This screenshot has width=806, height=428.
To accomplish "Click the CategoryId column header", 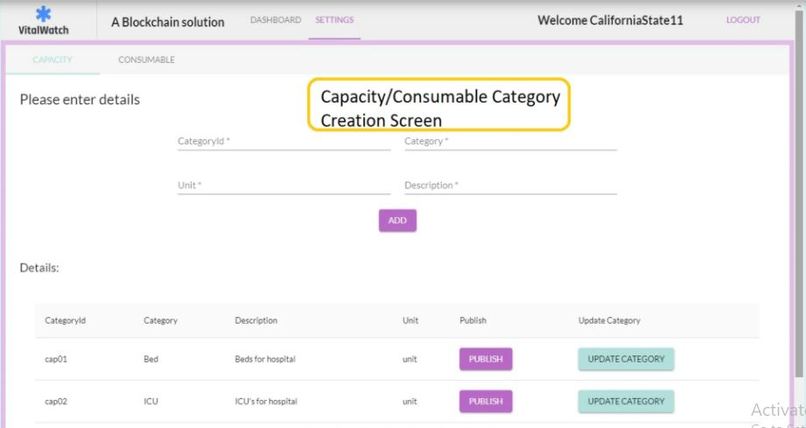I will coord(65,321).
